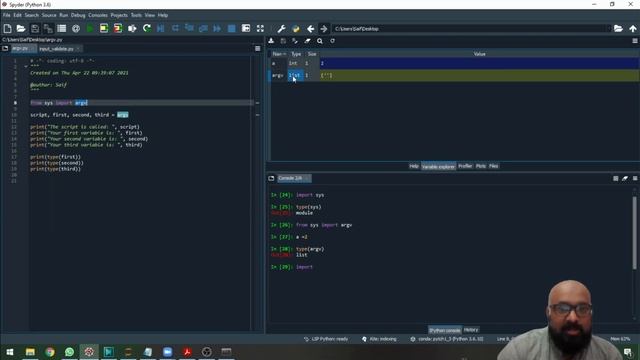Click the debug Continue execution icon

click(217, 29)
